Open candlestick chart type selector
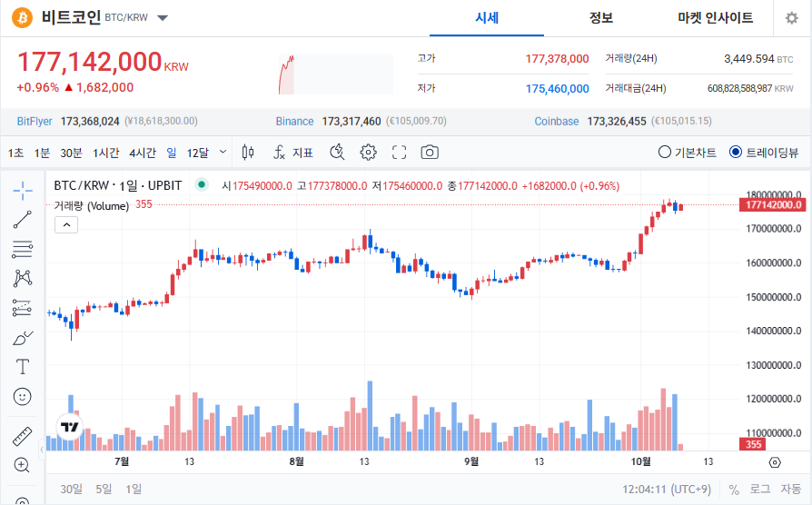Image resolution: width=812 pixels, height=505 pixels. pyautogui.click(x=248, y=153)
